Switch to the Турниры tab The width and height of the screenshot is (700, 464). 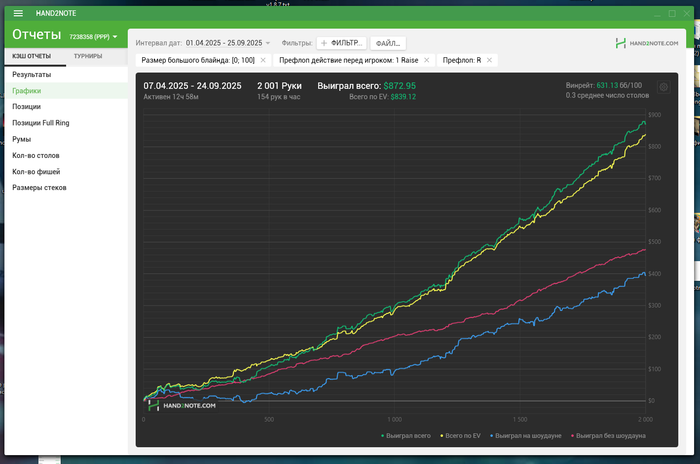click(x=88, y=56)
